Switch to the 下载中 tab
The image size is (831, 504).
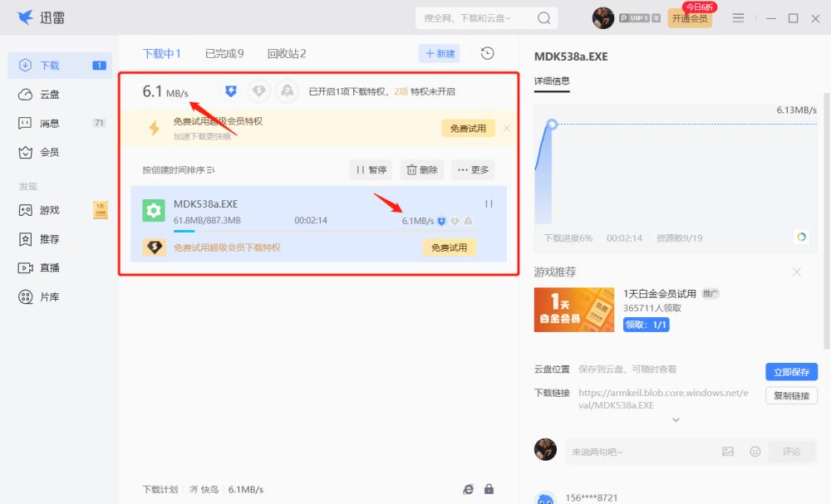point(162,53)
